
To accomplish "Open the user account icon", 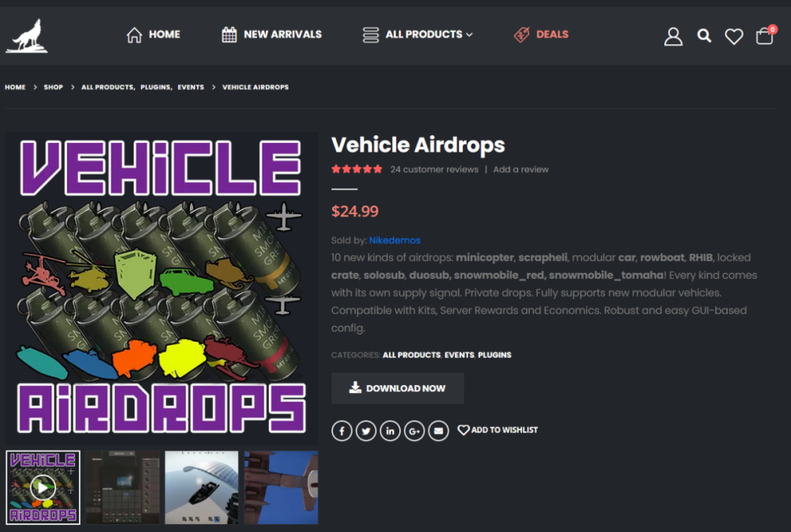I will tap(673, 36).
